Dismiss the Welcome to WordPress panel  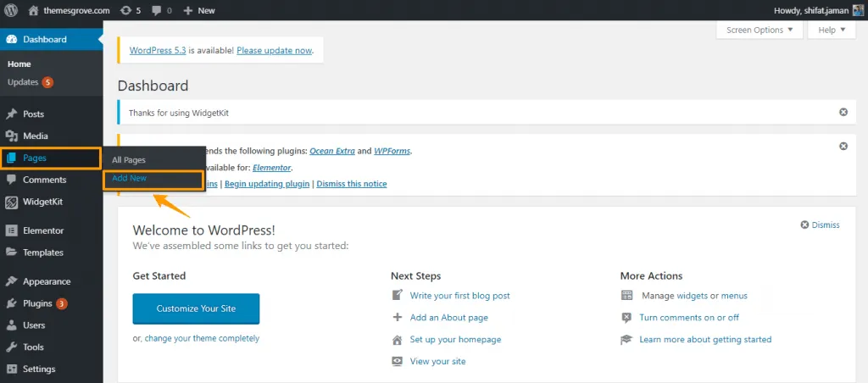(821, 225)
